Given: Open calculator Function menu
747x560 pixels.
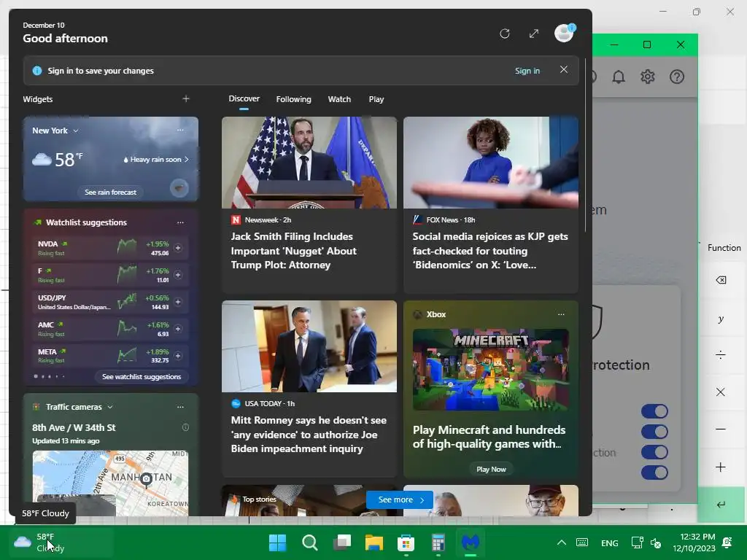Looking at the screenshot, I should (724, 248).
